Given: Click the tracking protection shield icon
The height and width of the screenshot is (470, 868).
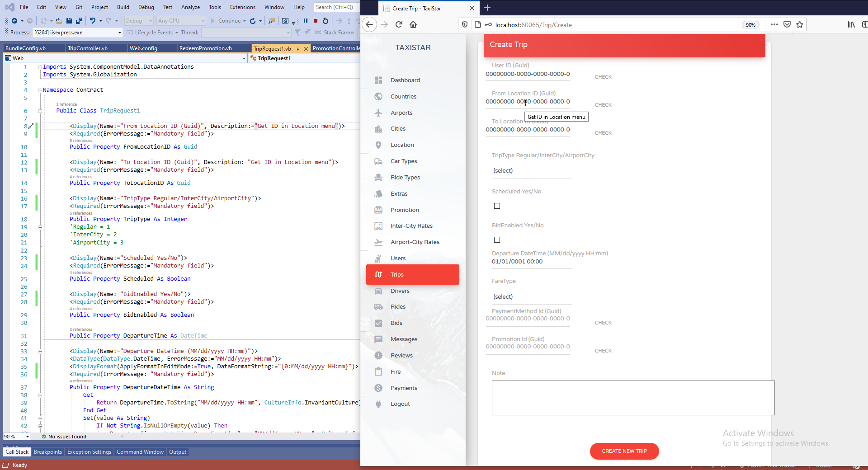Looking at the screenshot, I should (x=465, y=25).
